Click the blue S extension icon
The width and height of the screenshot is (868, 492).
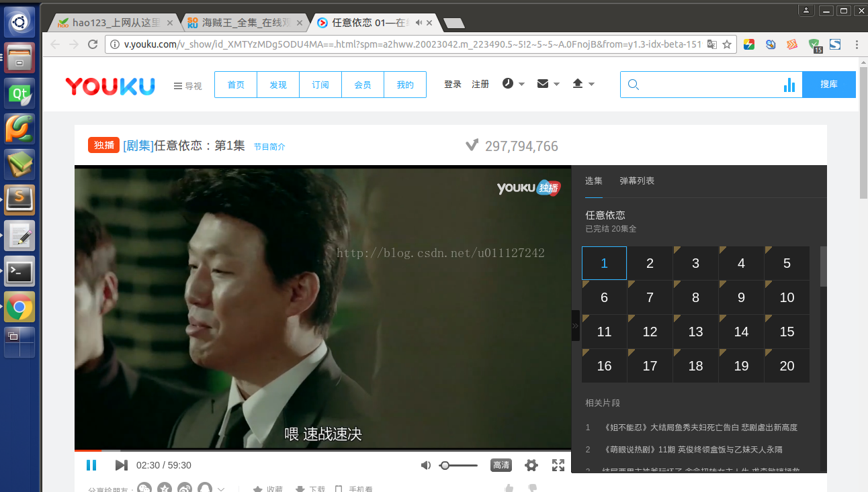click(835, 44)
